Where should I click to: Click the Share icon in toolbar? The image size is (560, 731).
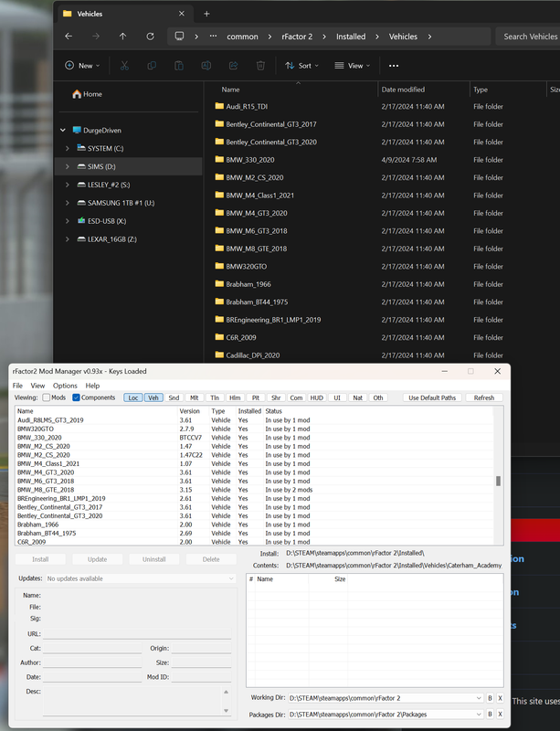tap(233, 66)
